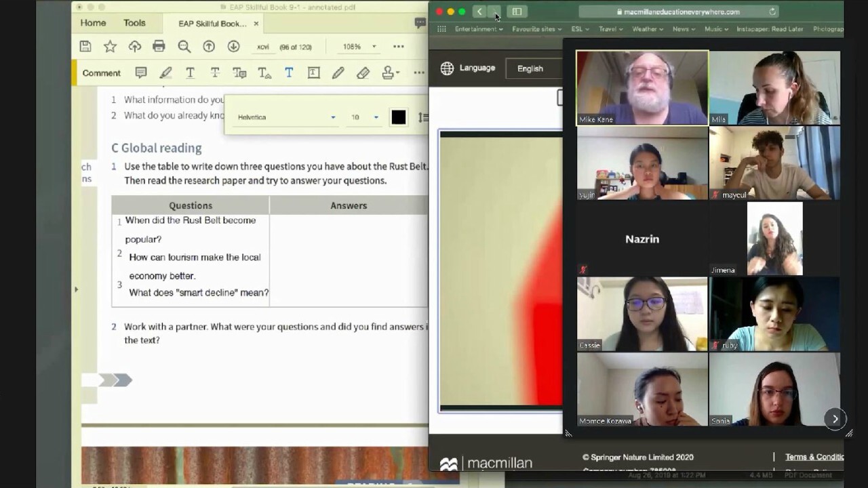Click the page number input field
Image resolution: width=868 pixels, height=488 pixels.
pos(263,47)
